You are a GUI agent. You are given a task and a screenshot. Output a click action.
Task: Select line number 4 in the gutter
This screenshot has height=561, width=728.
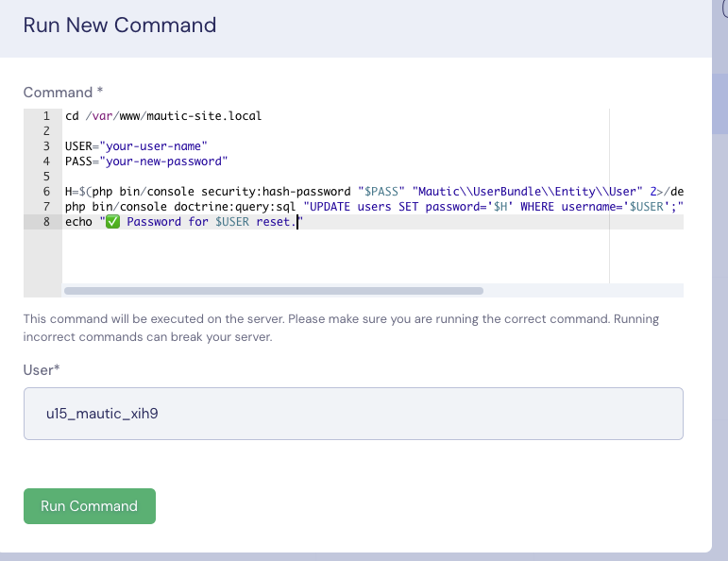(46, 161)
